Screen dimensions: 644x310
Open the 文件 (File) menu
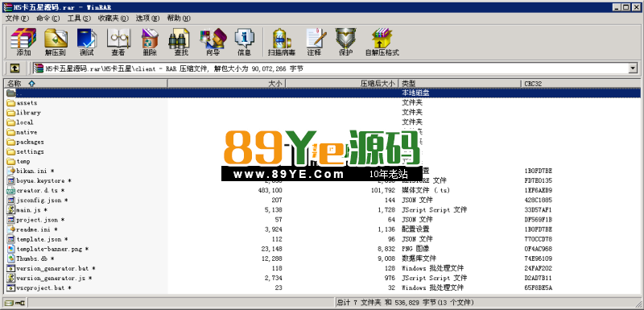point(17,18)
